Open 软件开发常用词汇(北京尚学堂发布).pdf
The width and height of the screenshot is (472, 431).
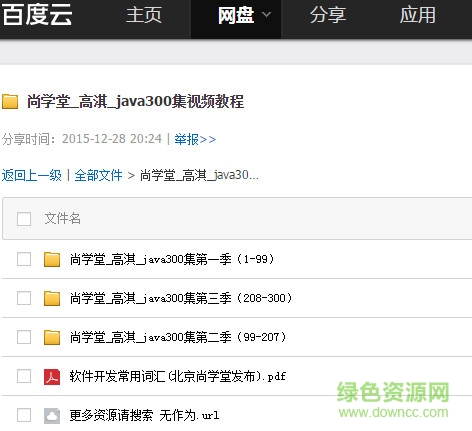point(178,376)
